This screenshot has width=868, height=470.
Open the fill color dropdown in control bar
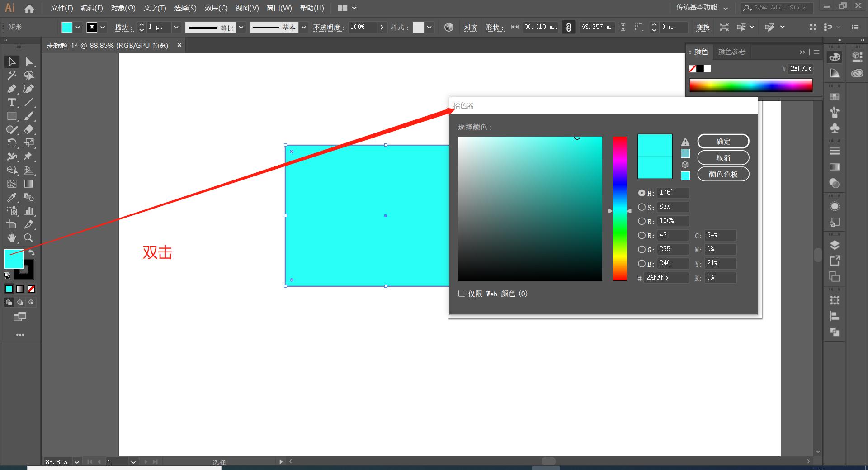tap(78, 27)
